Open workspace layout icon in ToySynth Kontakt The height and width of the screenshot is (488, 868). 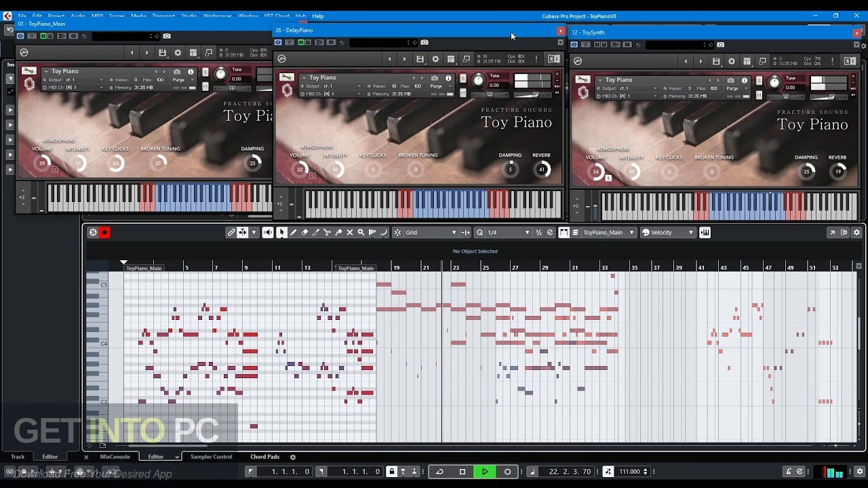(747, 61)
